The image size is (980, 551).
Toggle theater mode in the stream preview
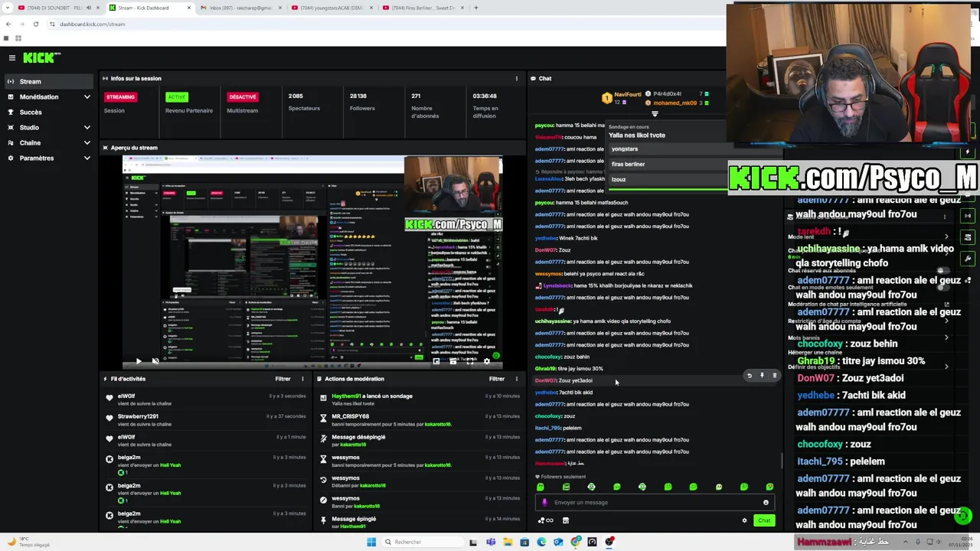coord(452,361)
